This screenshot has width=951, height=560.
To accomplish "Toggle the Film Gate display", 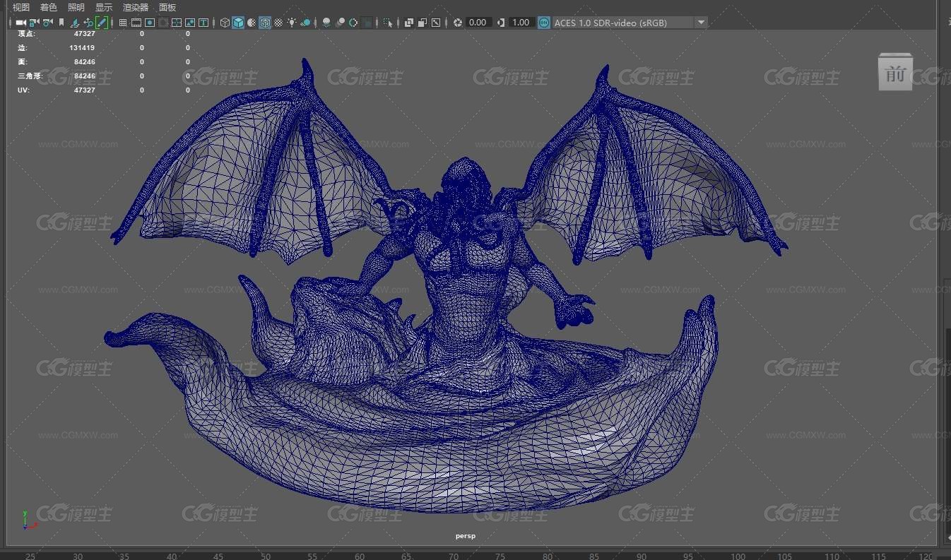I will click(x=136, y=23).
